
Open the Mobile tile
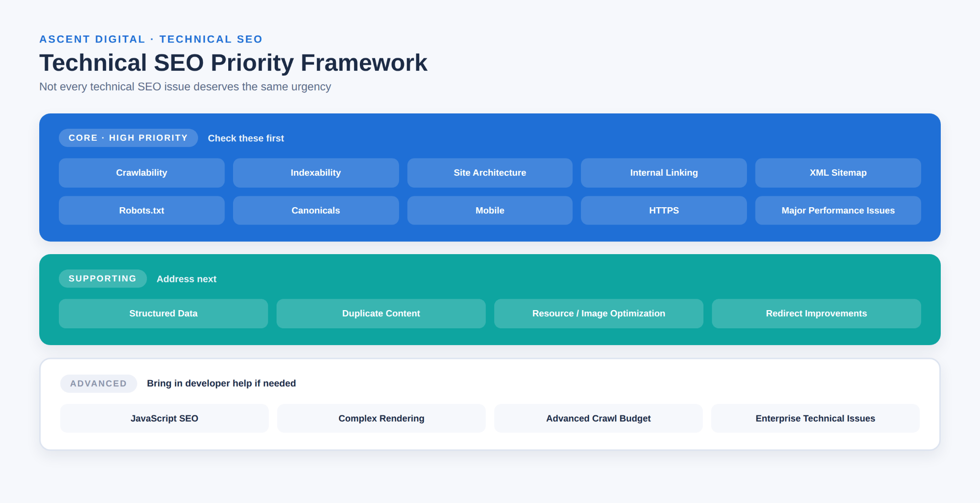pyautogui.click(x=490, y=211)
